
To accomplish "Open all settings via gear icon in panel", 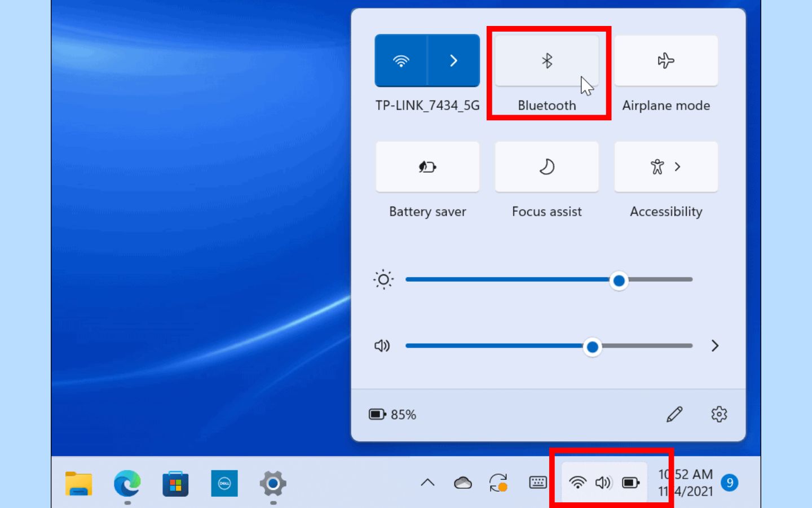I will (719, 414).
